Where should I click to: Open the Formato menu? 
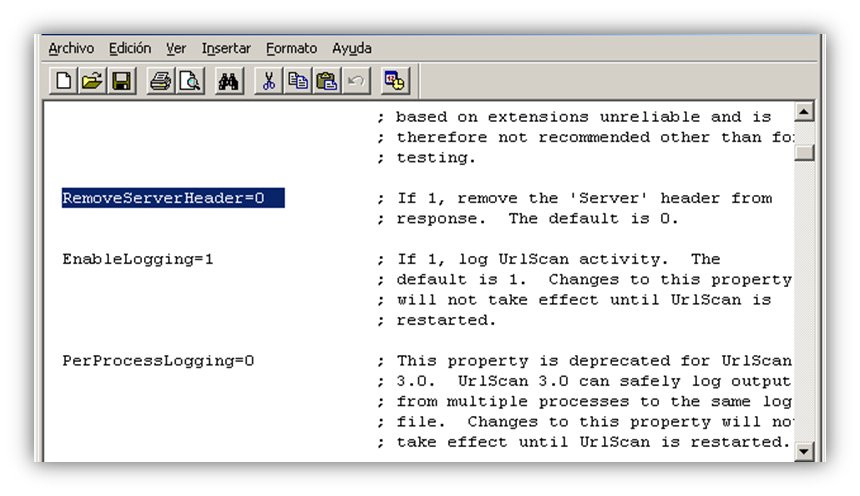[291, 48]
